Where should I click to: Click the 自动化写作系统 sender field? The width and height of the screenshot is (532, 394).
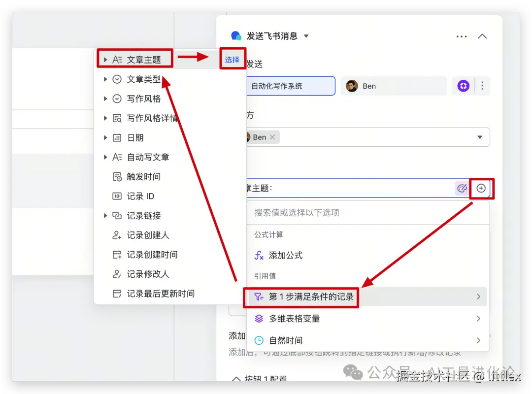(x=291, y=85)
